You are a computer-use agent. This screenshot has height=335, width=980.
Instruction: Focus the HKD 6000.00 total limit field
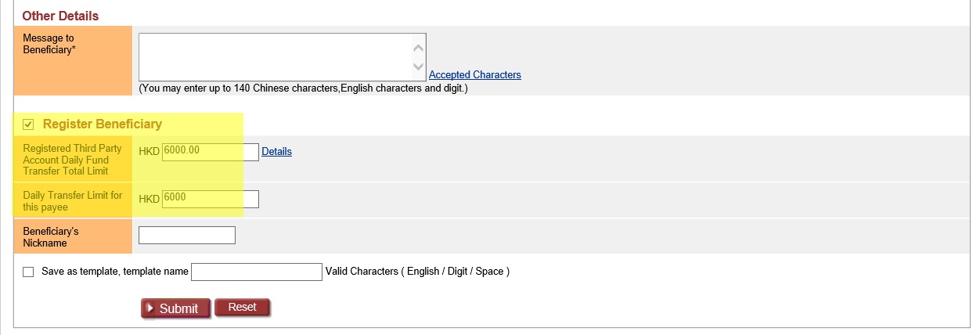tap(210, 152)
